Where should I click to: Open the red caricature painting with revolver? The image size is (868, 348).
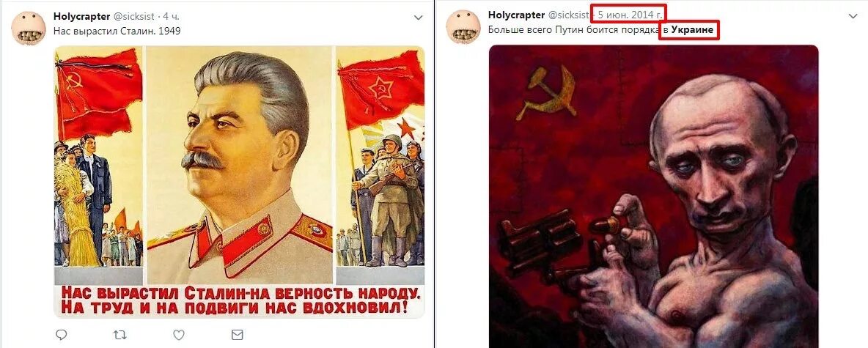point(653,196)
